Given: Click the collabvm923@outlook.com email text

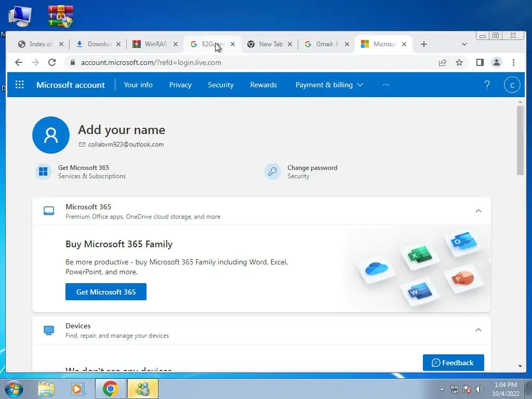Looking at the screenshot, I should (126, 144).
